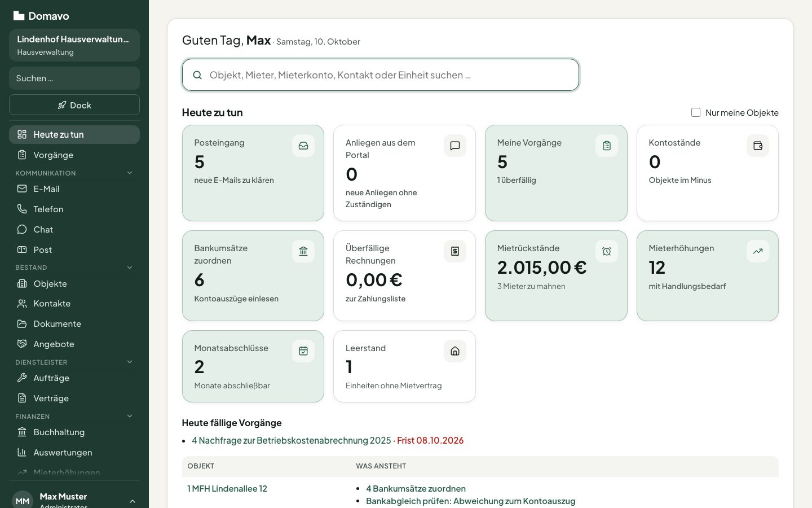Open Verträge in the sidebar

[x=74, y=398]
